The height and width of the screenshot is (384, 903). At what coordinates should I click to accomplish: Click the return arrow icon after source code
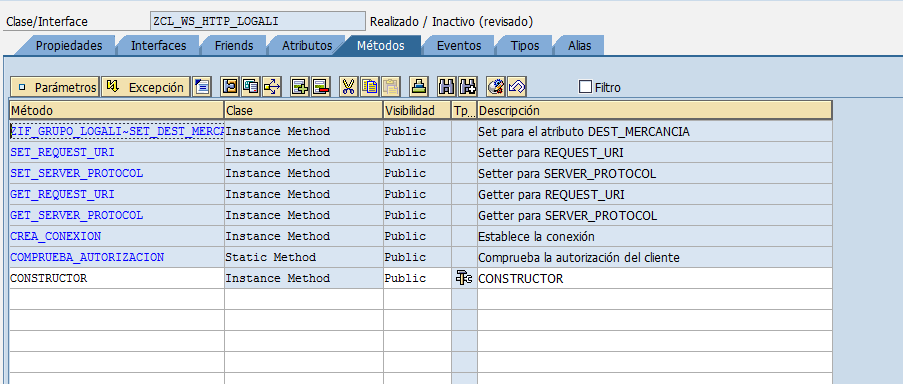[x=230, y=88]
